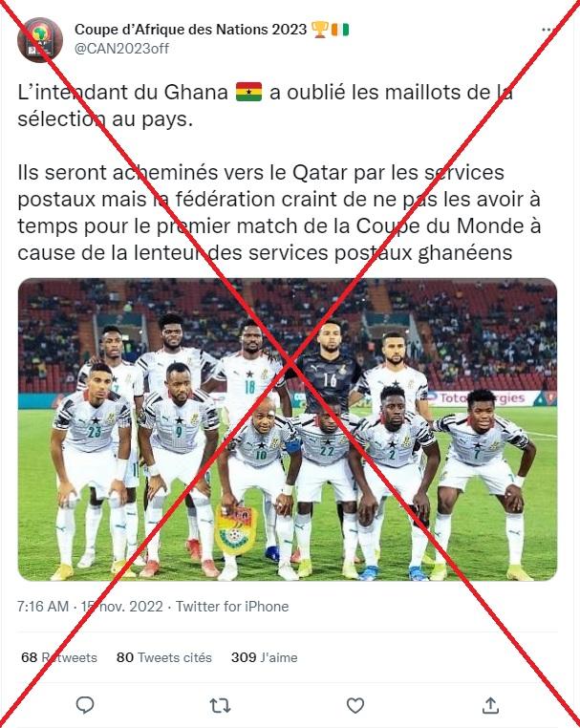This screenshot has height=728, width=580.
Task: Open the Coupe d'Afrique des Nations 2023 profile name
Action: (x=190, y=30)
